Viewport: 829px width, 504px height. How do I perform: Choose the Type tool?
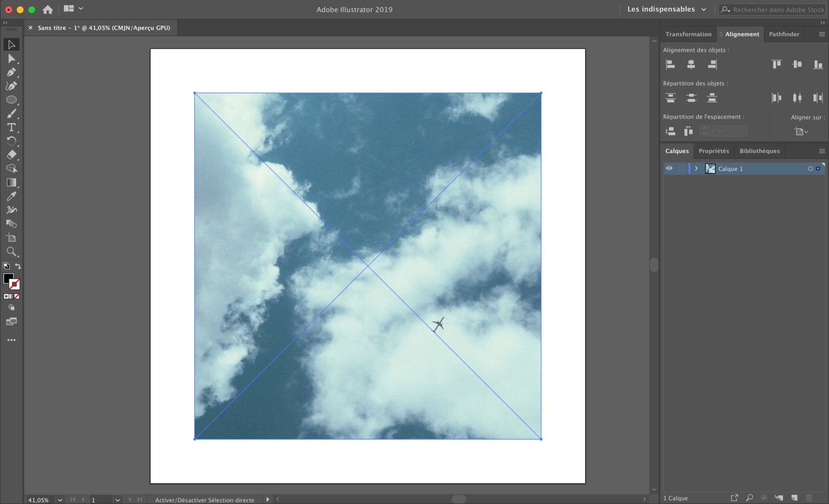pos(11,127)
